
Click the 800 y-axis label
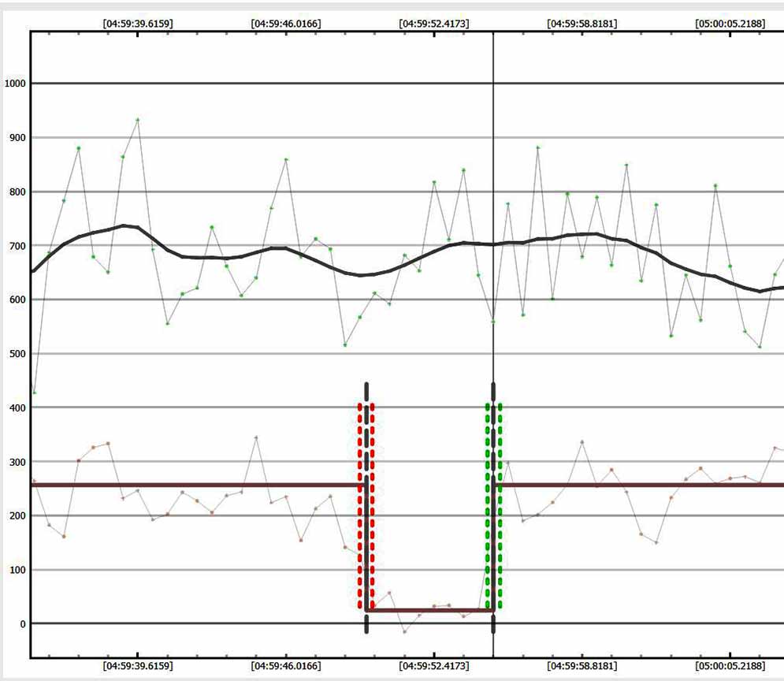point(17,192)
